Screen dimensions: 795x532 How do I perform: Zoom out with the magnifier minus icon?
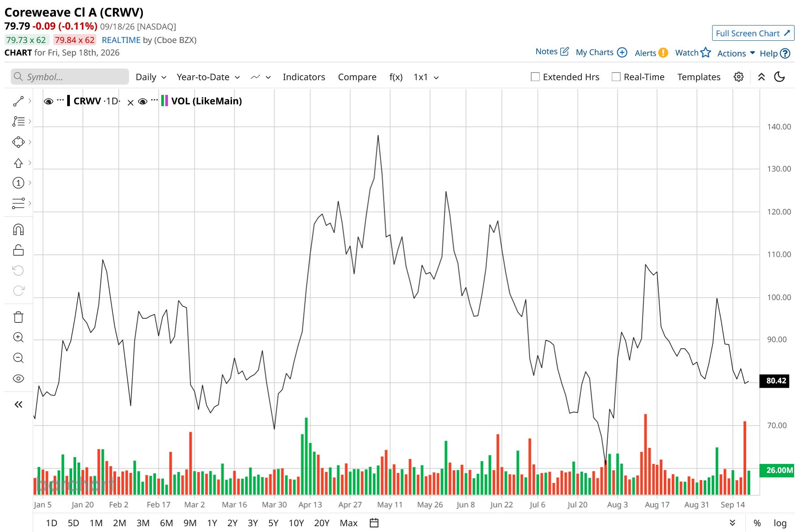tap(18, 358)
